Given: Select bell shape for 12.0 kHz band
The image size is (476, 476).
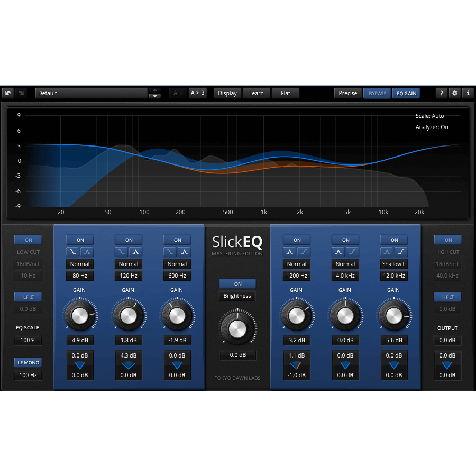Looking at the screenshot, I should coord(387,252).
